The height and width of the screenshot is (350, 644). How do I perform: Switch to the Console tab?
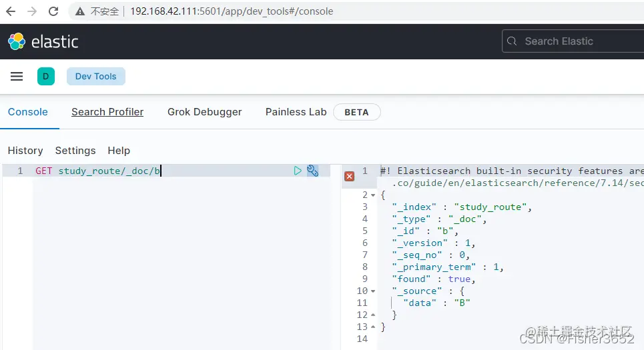coord(28,112)
